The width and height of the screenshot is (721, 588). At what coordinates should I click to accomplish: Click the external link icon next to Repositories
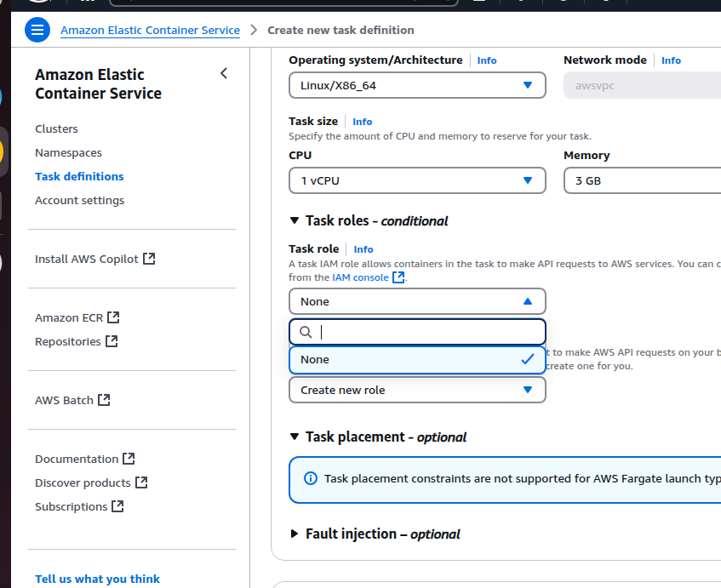coord(112,341)
